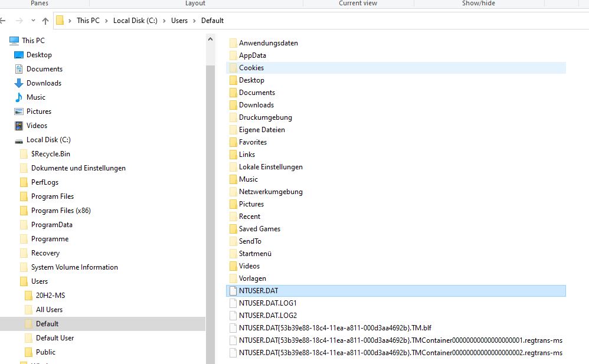Image resolution: width=589 pixels, height=364 pixels.
Task: Select the TMContainer...0001.regtrans-ms file
Action: (400, 340)
